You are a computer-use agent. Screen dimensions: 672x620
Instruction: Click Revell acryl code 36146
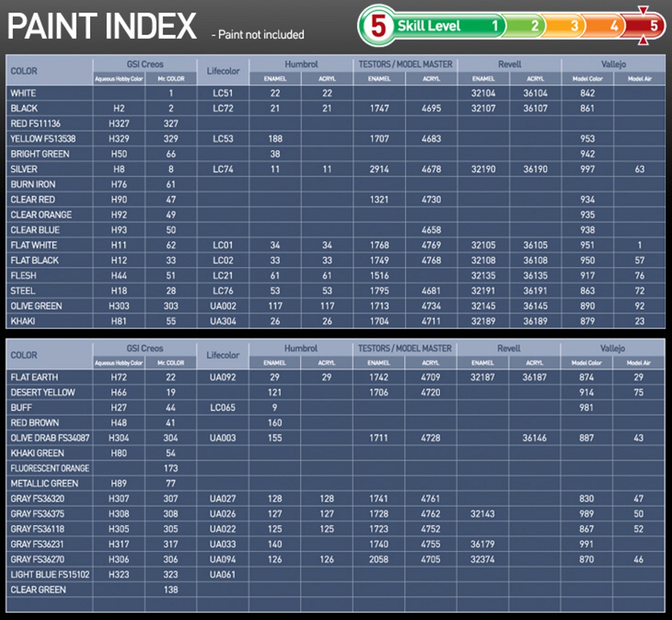coord(534,438)
